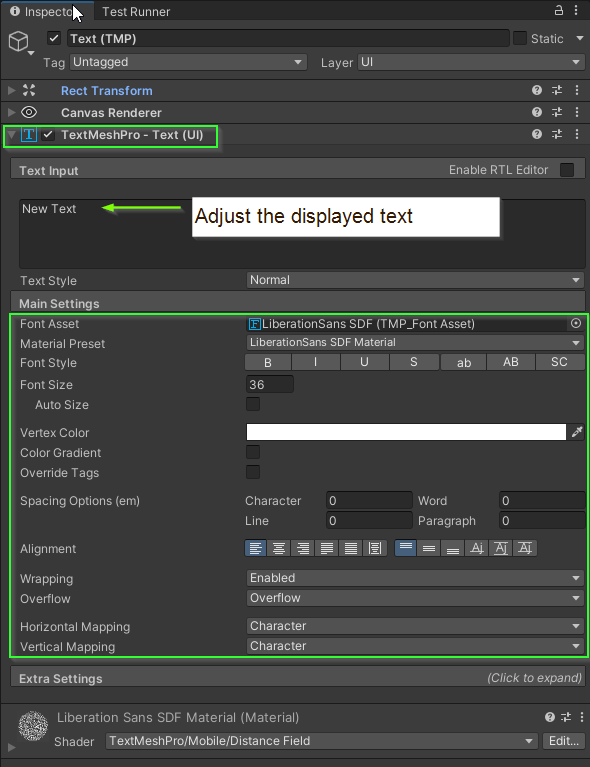Viewport: 590px width, 767px height.
Task: Set horizontal alignment to Right
Action: click(x=303, y=548)
